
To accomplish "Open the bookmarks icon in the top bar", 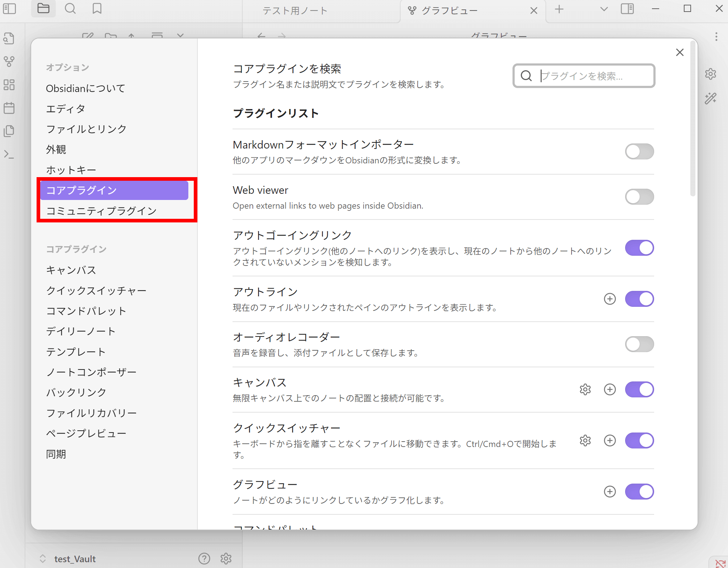I will click(97, 8).
